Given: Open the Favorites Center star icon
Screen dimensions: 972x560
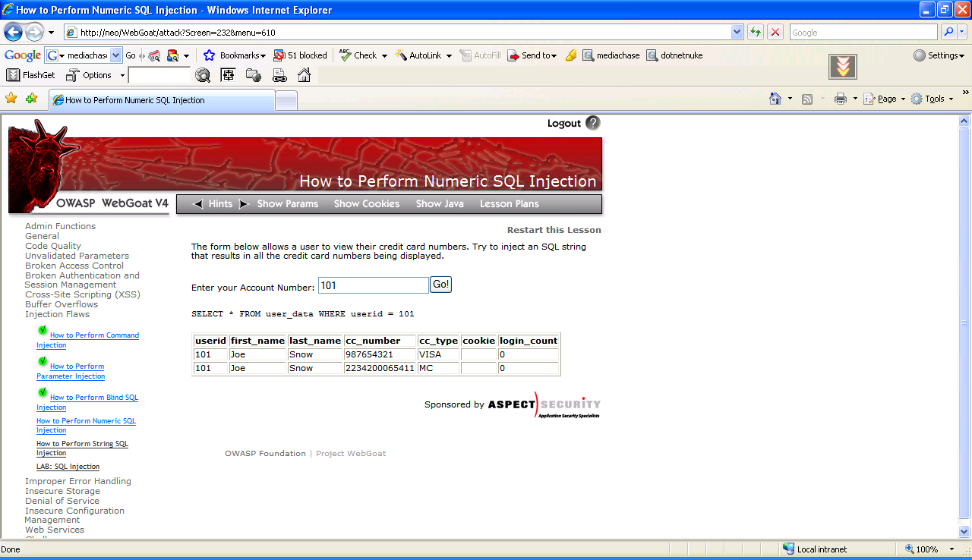Looking at the screenshot, I should coord(11,99).
